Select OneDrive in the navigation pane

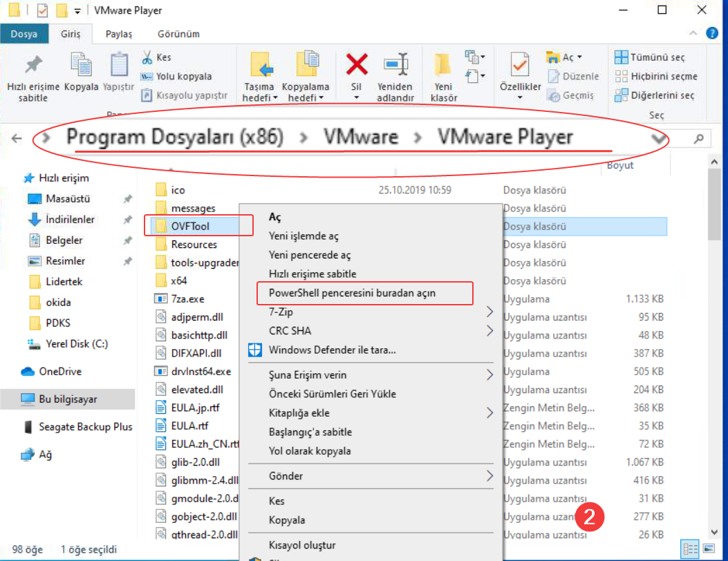click(52, 371)
